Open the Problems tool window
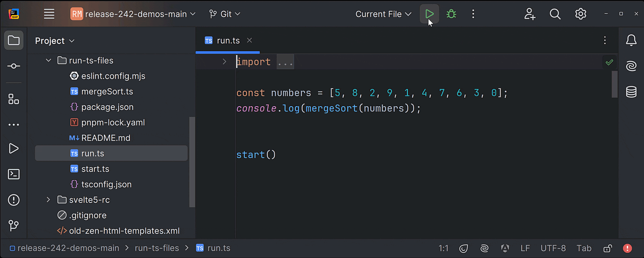This screenshot has width=644, height=258. click(x=14, y=200)
